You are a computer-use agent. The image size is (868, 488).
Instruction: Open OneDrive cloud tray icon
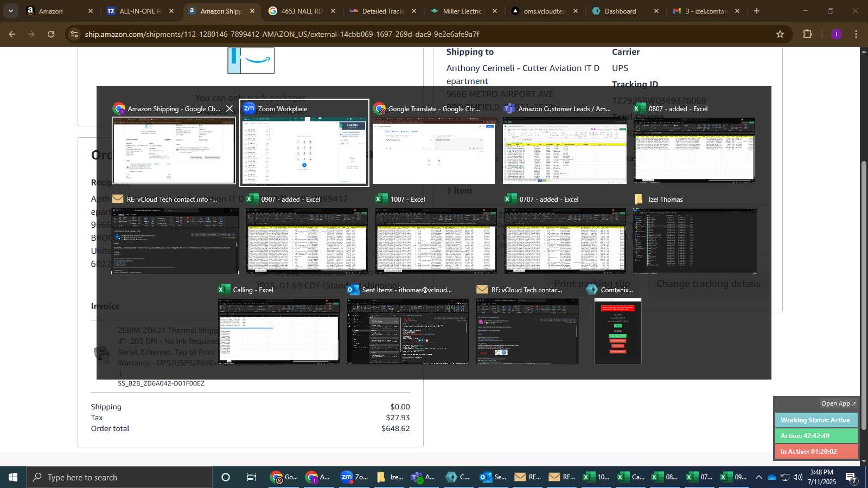(772, 477)
